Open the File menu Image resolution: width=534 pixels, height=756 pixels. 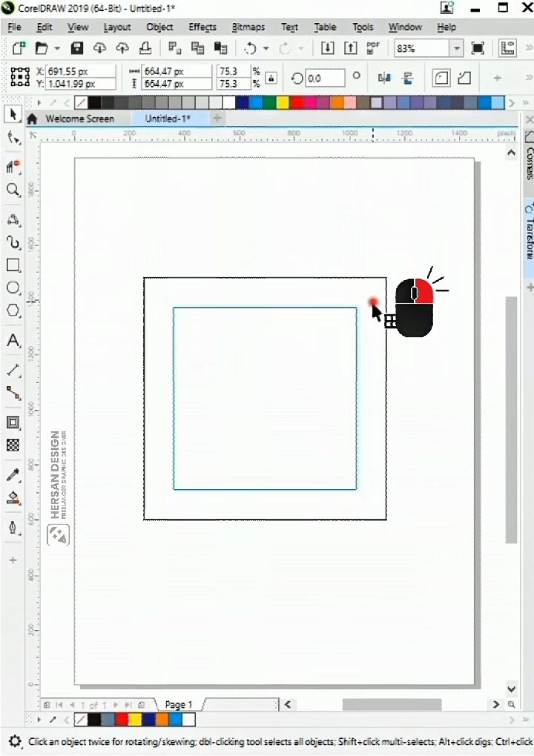pos(15,27)
